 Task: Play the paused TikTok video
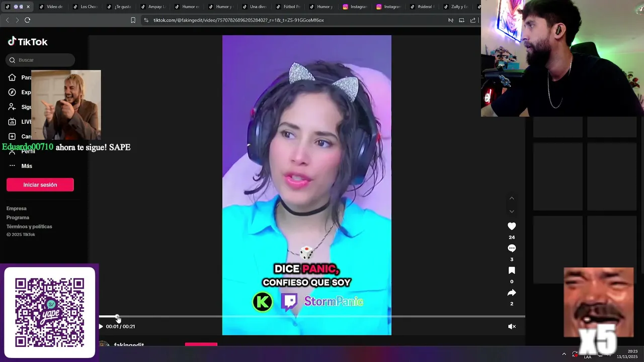101,326
